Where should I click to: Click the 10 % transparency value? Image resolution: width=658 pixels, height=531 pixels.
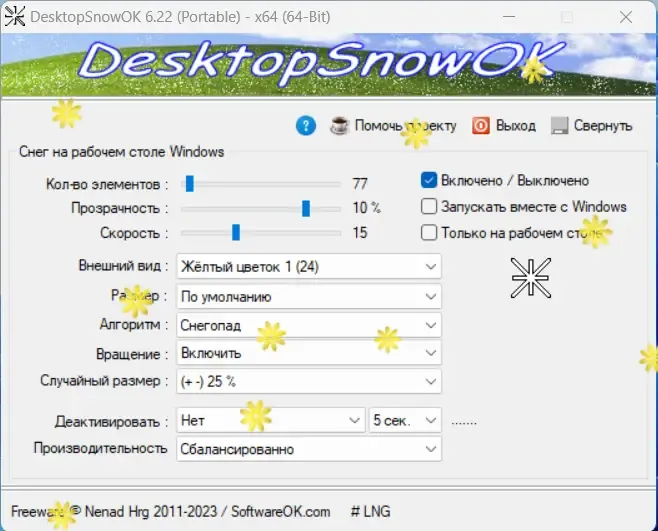(x=366, y=208)
